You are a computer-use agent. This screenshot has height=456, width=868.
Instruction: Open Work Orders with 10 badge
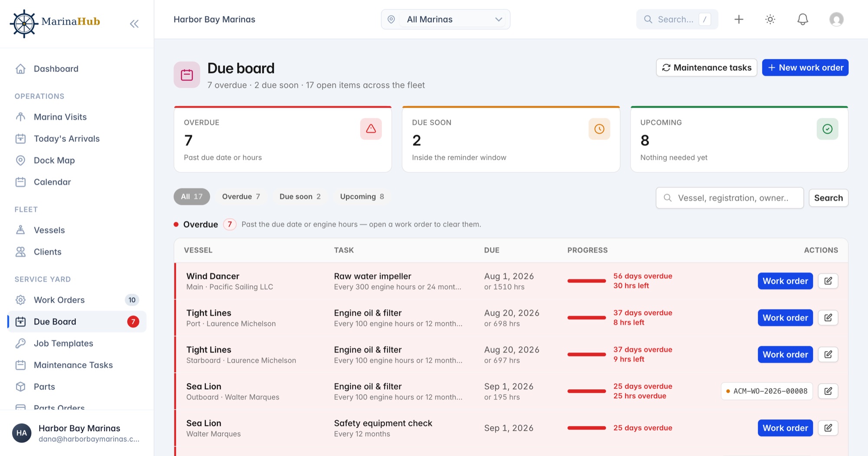[x=77, y=300]
